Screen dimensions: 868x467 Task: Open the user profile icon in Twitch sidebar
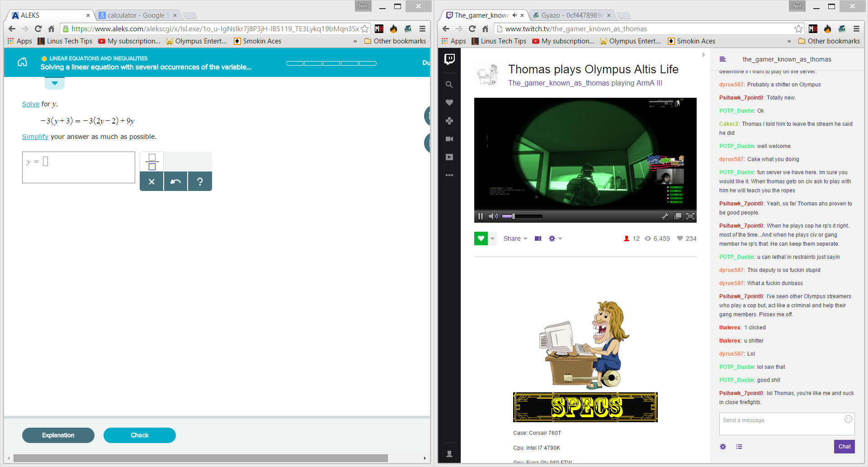(449, 454)
